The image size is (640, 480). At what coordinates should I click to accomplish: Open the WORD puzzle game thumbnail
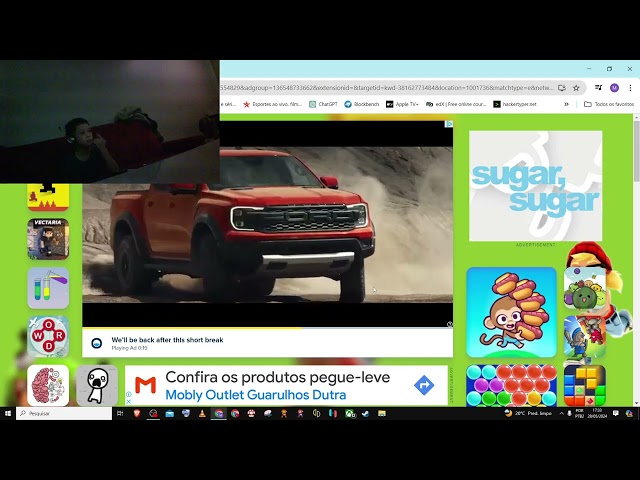[x=48, y=337]
